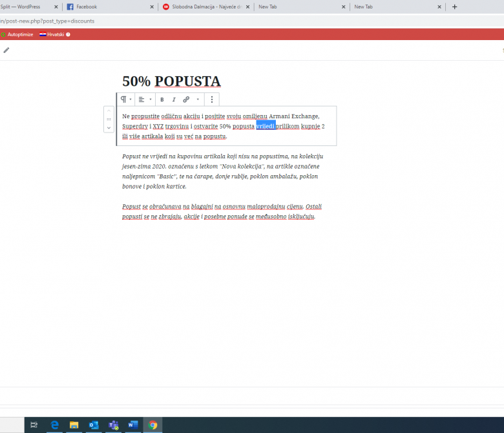Close the Slobodna Dalmacija tab

click(x=248, y=6)
